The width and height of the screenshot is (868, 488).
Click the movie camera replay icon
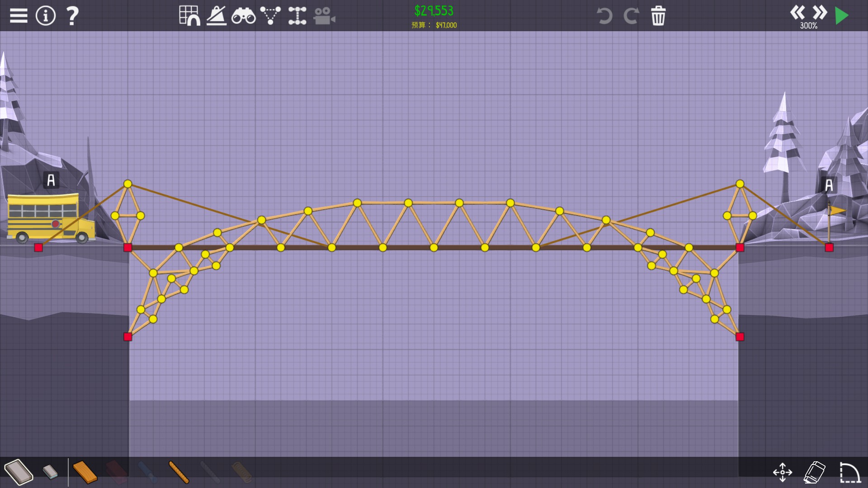click(324, 16)
